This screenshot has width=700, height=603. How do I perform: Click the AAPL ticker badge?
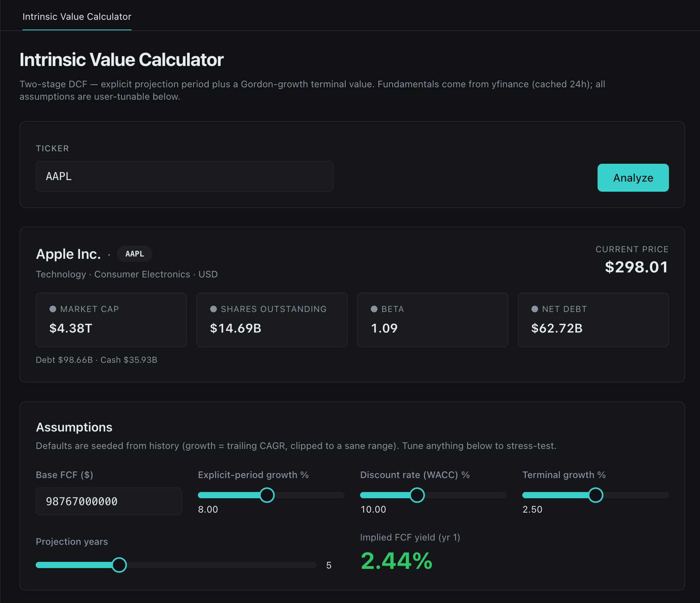click(x=135, y=254)
